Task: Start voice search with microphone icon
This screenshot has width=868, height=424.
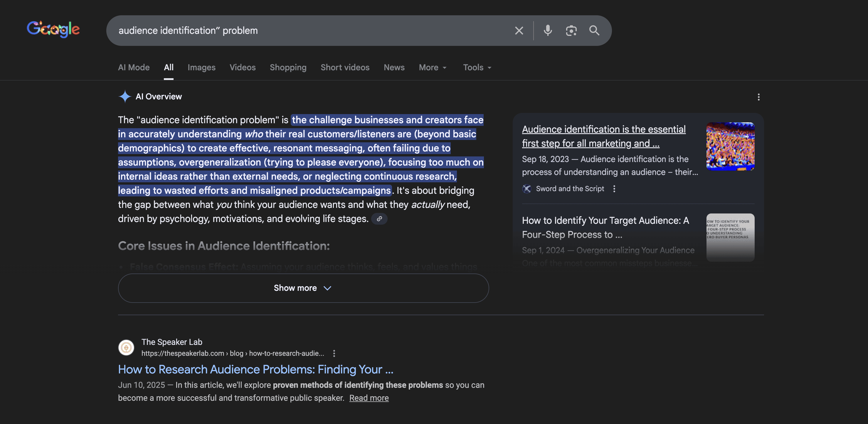Action: (x=548, y=31)
